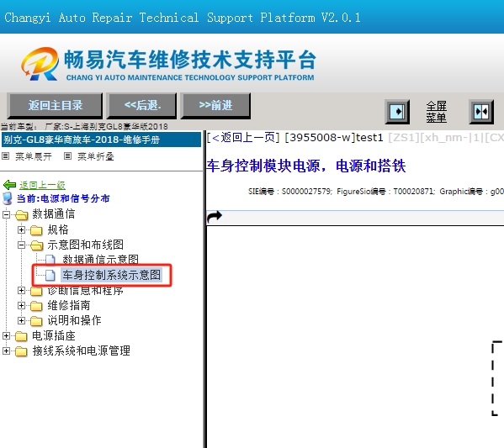Click the computer icon beside 当前:电源和信号分布
The height and width of the screenshot is (448, 504).
coord(8,198)
